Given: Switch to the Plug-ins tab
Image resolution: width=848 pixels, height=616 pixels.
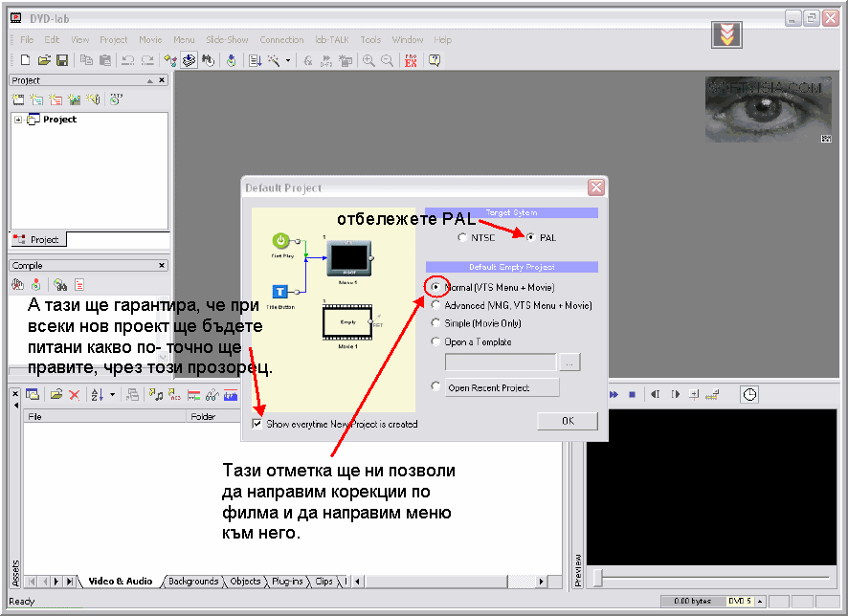Looking at the screenshot, I should (x=287, y=582).
